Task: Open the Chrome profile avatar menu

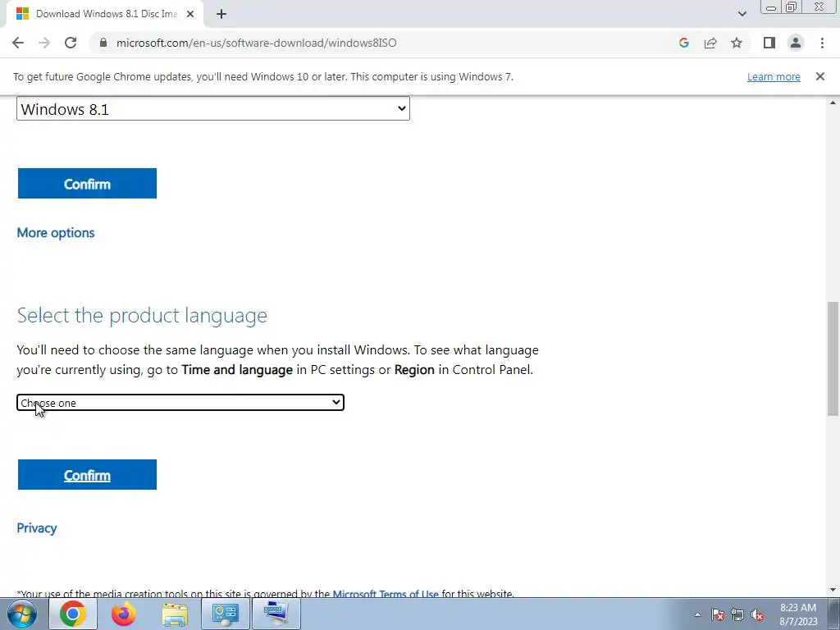Action: tap(796, 43)
